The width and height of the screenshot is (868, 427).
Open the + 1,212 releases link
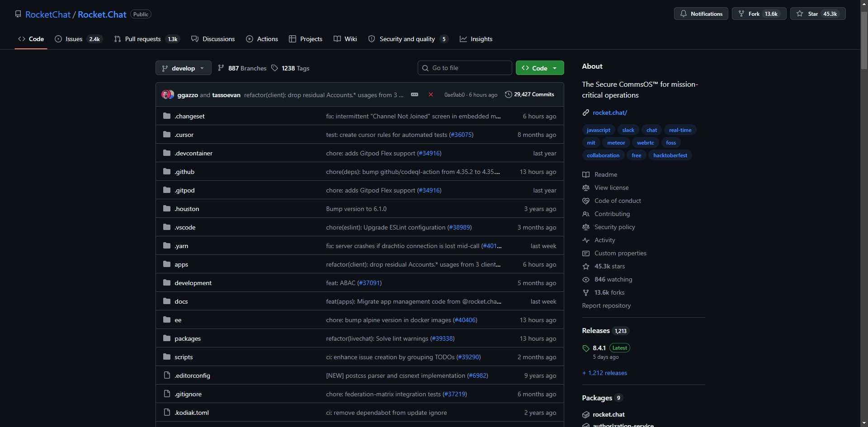pyautogui.click(x=604, y=373)
